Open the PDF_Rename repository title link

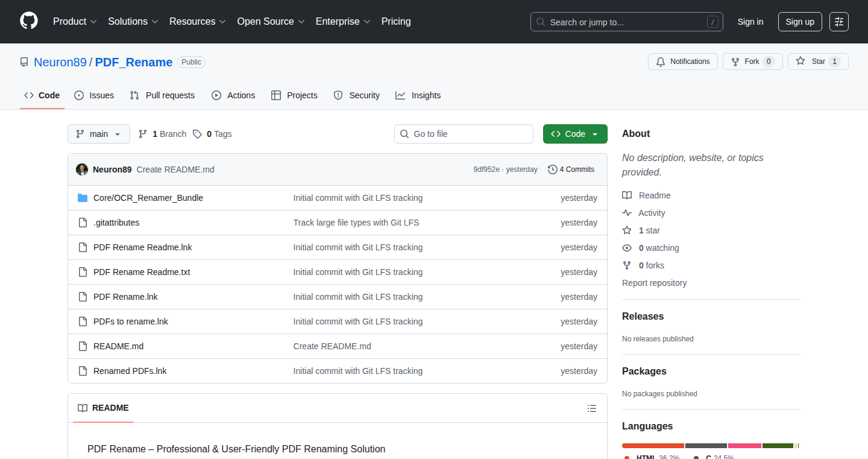point(134,62)
